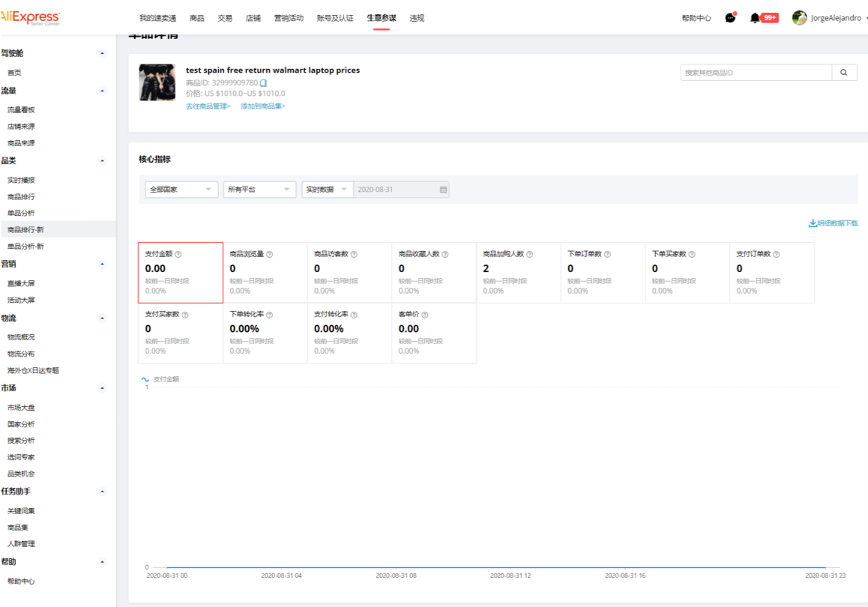The height and width of the screenshot is (607, 868).
Task: Click help icon next to 下单订单数
Action: tap(608, 255)
